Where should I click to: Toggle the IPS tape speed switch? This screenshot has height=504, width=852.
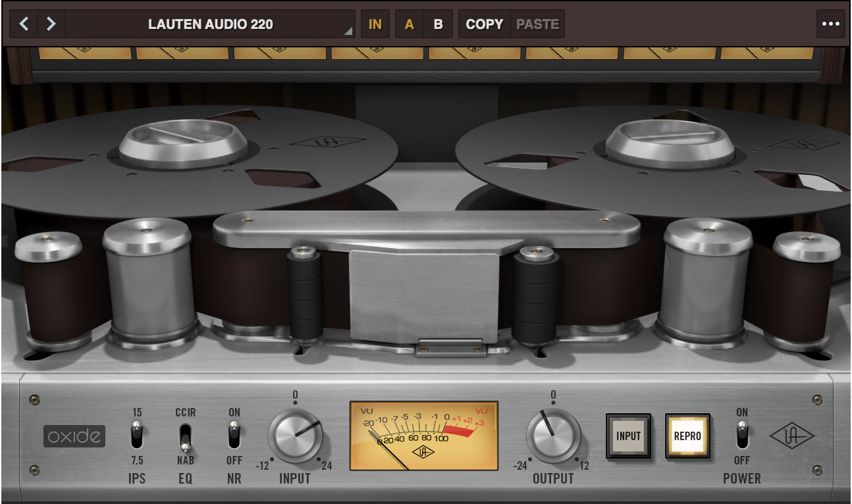pyautogui.click(x=136, y=436)
